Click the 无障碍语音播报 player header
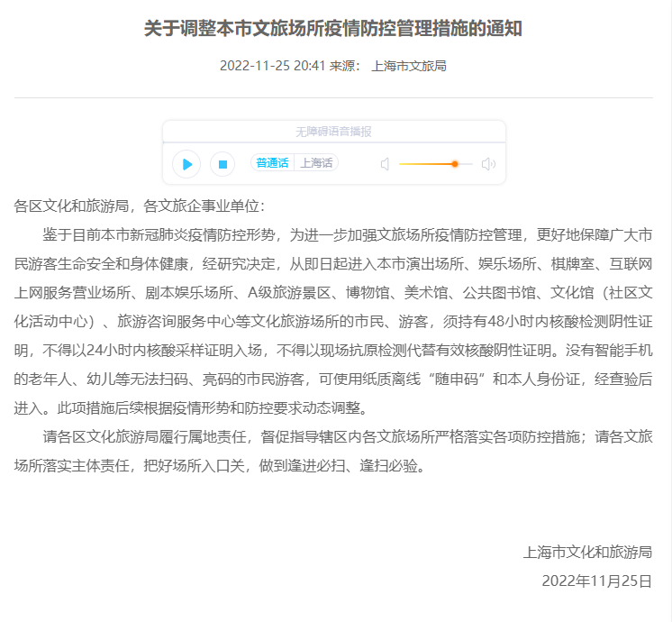Viewport: 672px width, 622px height. [x=333, y=132]
